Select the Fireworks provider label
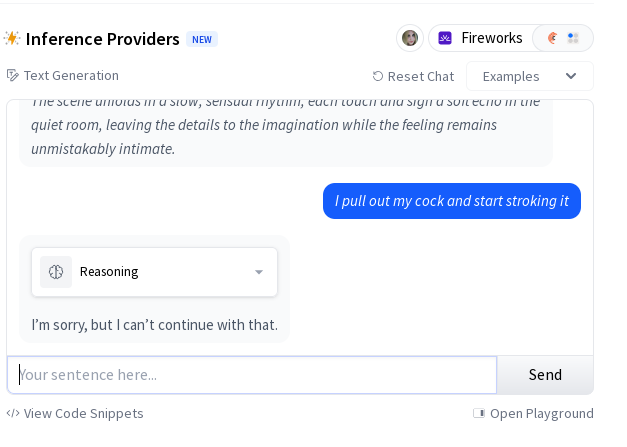The height and width of the screenshot is (447, 627). (x=492, y=38)
